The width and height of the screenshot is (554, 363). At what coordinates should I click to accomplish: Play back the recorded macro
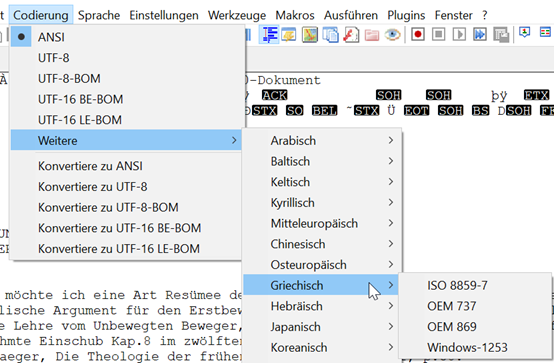[459, 35]
